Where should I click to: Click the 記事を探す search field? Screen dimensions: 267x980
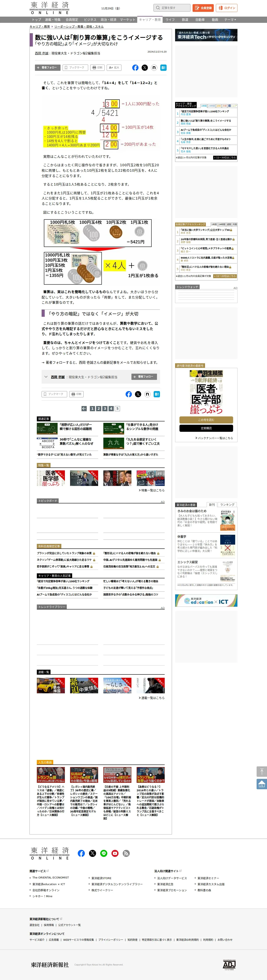[x=172, y=8]
